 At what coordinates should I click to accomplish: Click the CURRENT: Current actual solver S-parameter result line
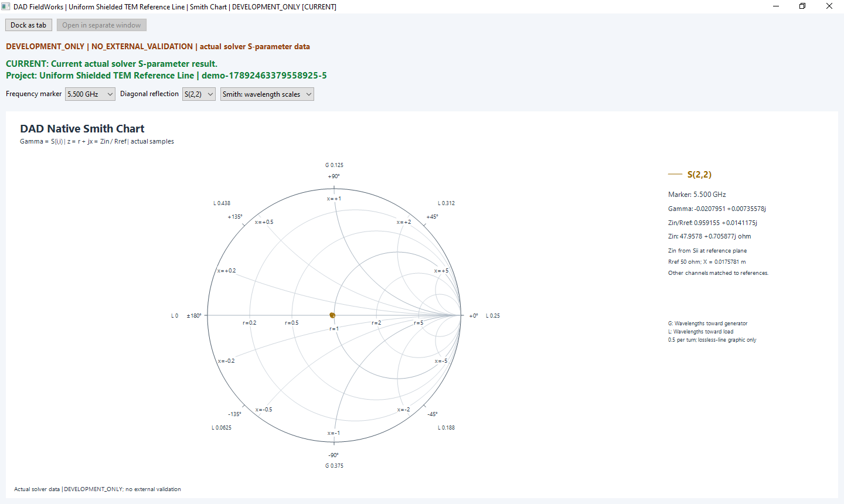click(x=111, y=64)
